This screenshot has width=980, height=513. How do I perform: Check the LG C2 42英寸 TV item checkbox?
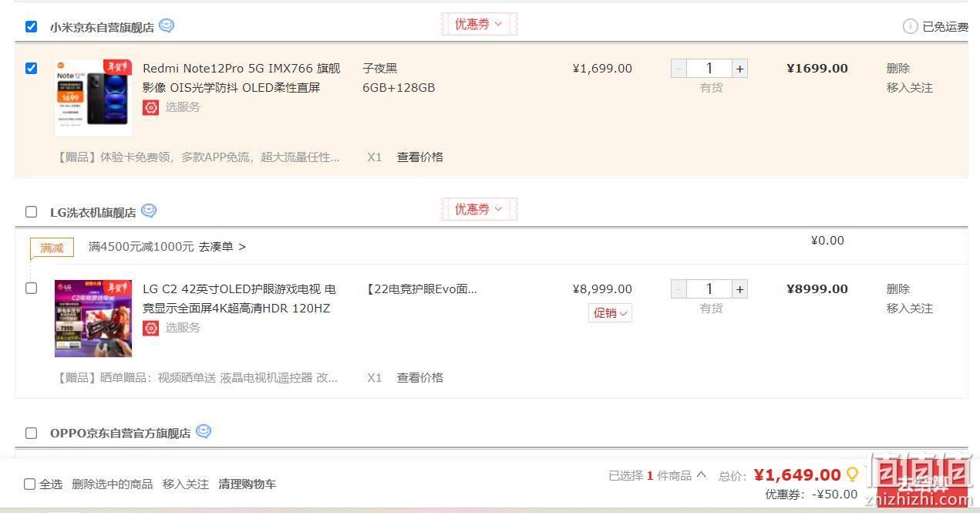[31, 289]
